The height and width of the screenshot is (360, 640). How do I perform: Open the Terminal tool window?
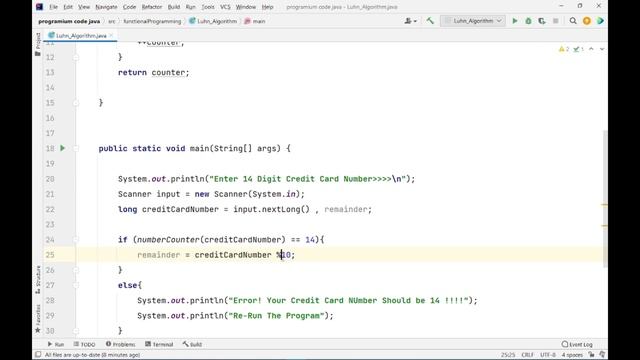[x=159, y=344]
